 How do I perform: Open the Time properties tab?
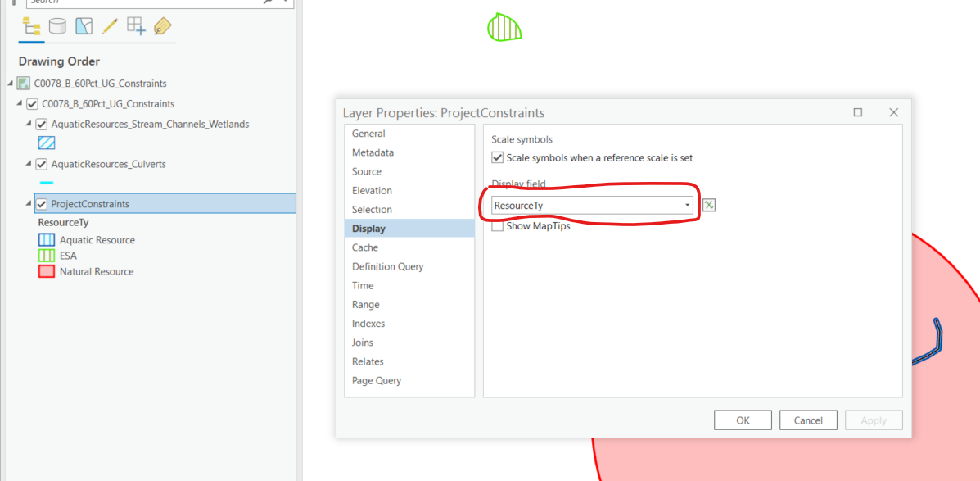point(409,285)
